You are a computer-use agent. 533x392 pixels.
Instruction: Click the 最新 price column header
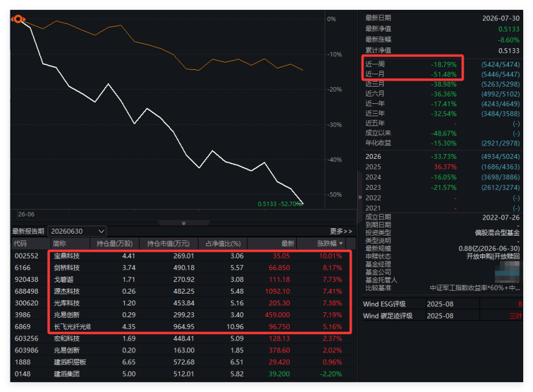tap(288, 244)
